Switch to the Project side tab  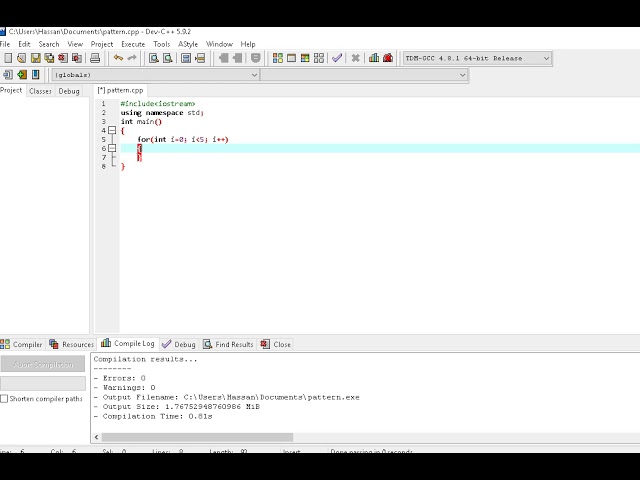point(11,90)
